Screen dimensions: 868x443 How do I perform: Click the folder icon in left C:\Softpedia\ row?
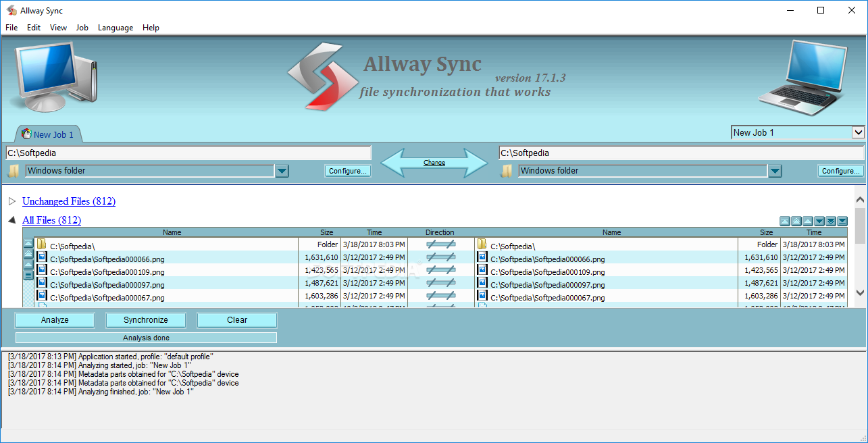click(x=41, y=244)
